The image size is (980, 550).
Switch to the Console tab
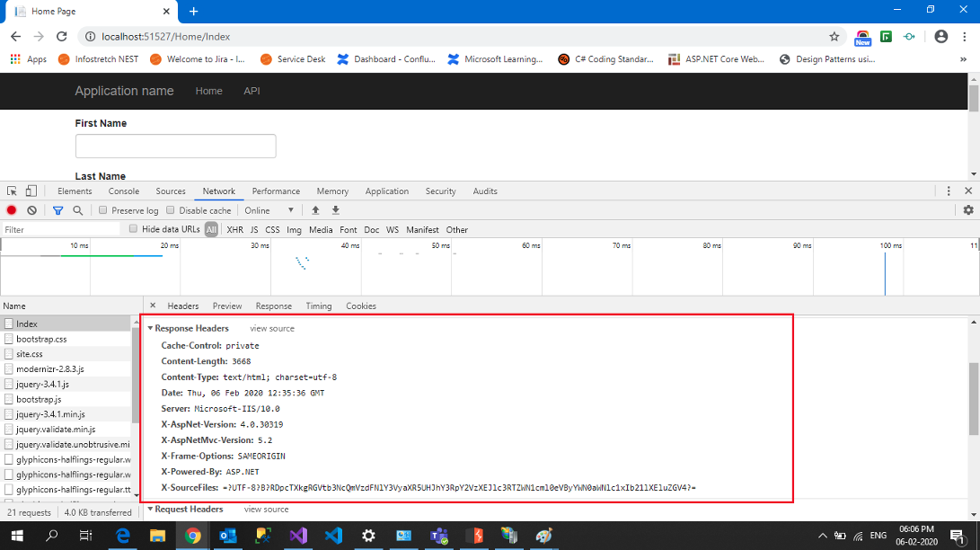[x=124, y=191]
